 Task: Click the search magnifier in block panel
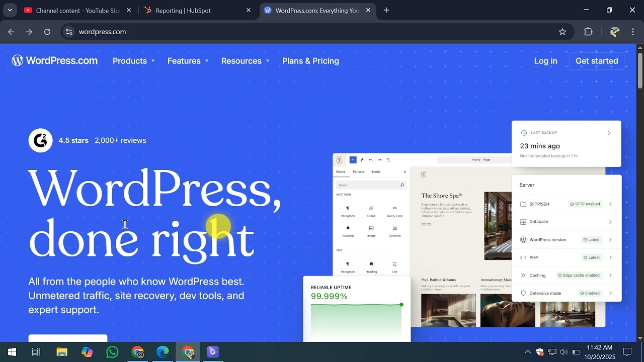[x=402, y=185]
